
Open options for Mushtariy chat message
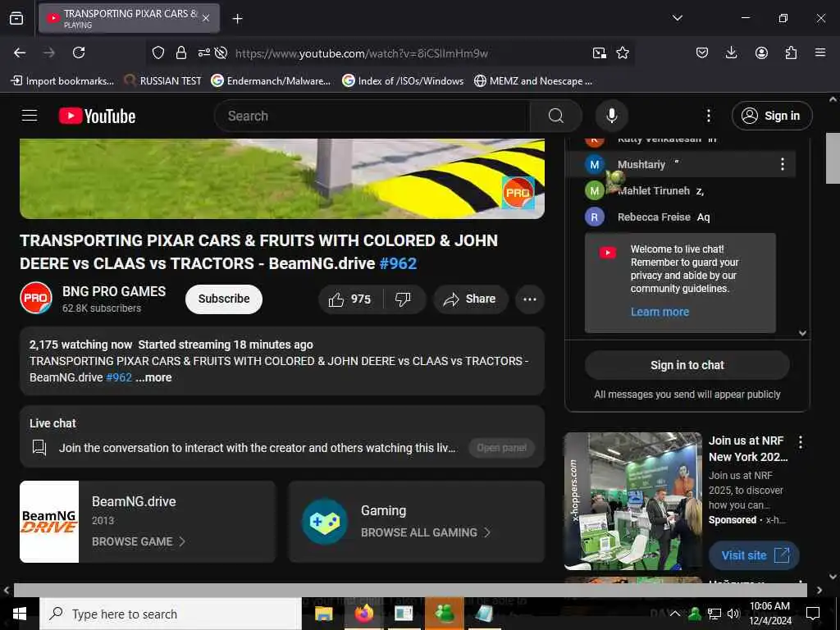click(782, 164)
